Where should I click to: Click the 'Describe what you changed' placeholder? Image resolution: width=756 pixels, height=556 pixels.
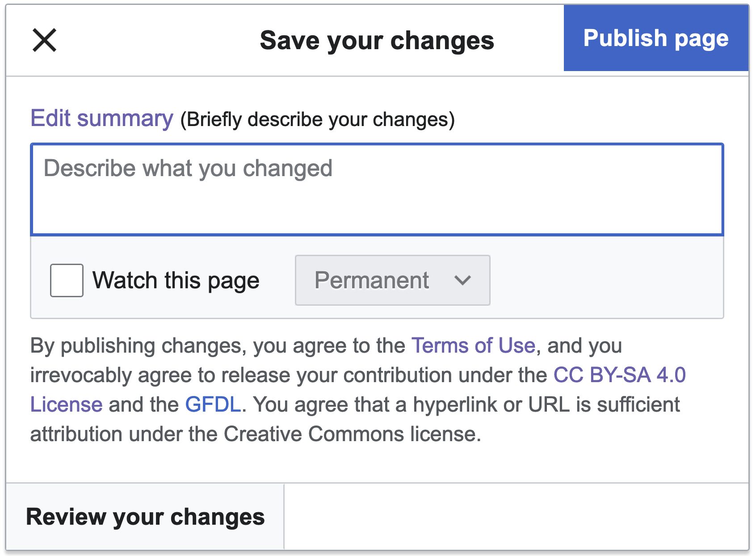point(188,168)
